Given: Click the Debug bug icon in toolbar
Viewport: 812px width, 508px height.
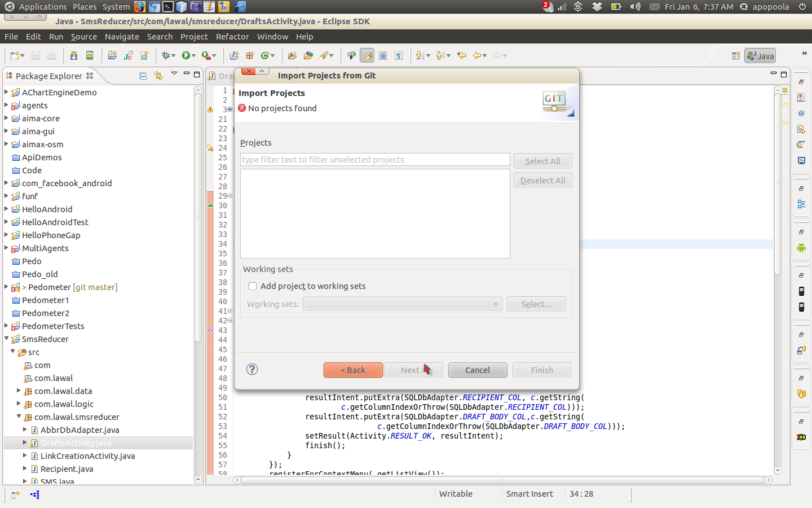Looking at the screenshot, I should [166, 55].
